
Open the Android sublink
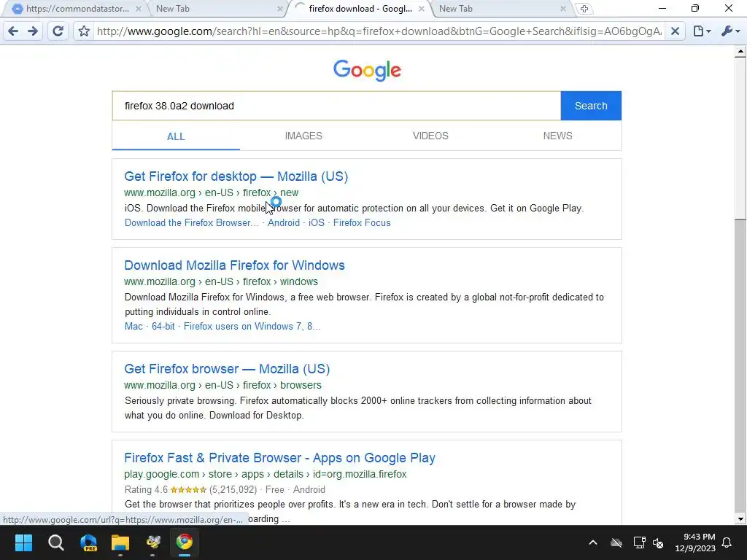click(x=284, y=223)
